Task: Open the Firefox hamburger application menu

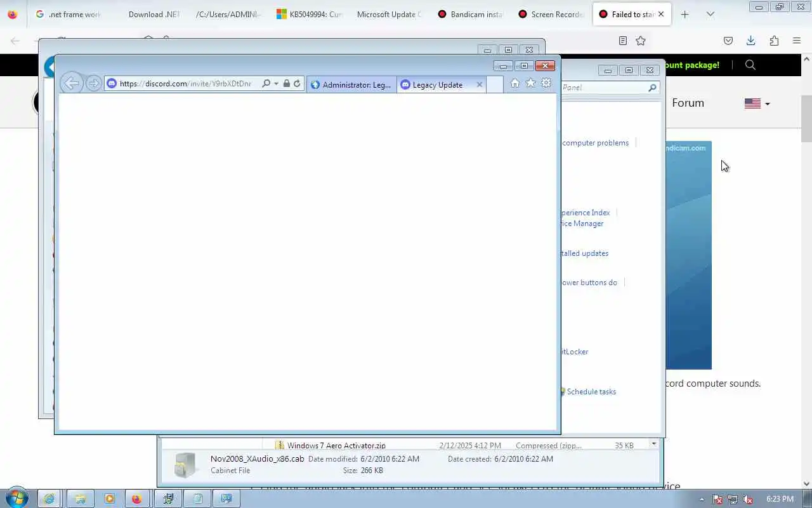Action: (797, 41)
